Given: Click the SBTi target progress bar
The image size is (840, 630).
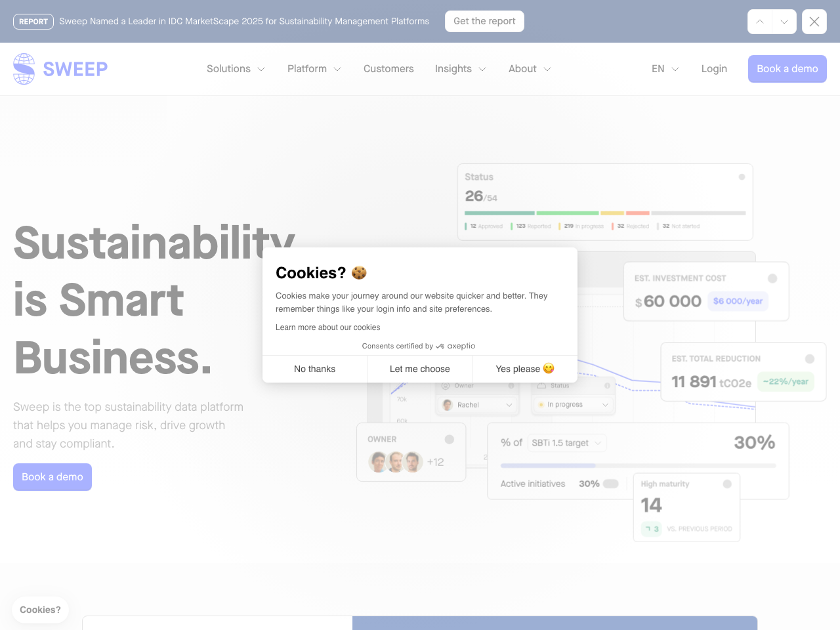Looking at the screenshot, I should [638, 465].
